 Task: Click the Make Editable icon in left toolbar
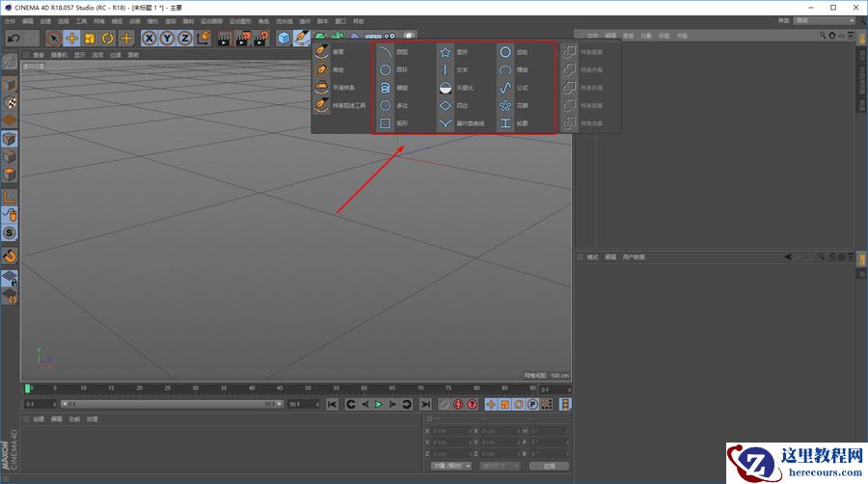click(10, 61)
